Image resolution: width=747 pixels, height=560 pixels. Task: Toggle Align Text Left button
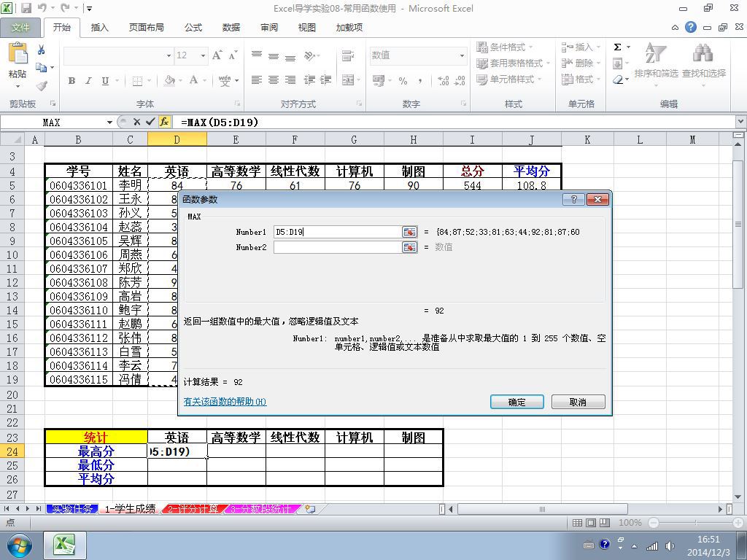(x=257, y=80)
